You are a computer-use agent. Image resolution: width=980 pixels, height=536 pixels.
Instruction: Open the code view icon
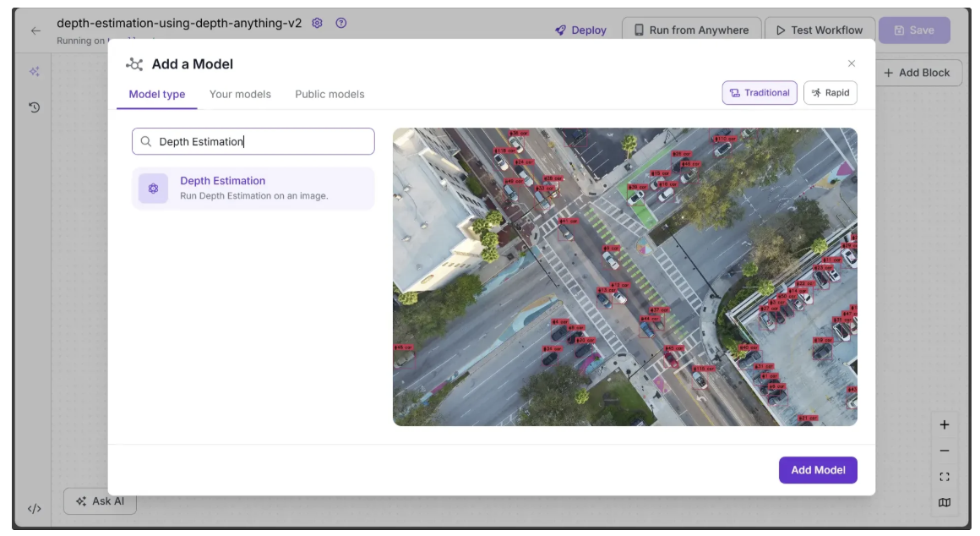pos(34,509)
